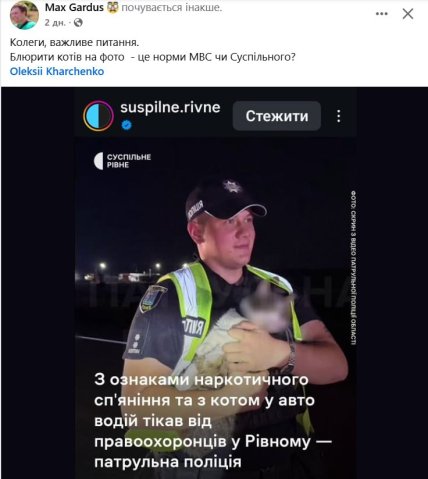428x479 pixels.
Task: Click the globe public privacy icon
Action: point(78,23)
